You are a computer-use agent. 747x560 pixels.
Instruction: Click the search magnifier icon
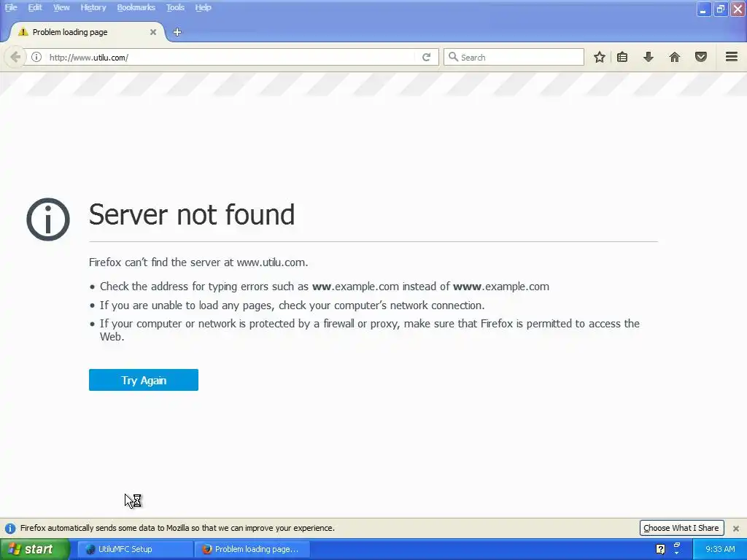453,57
